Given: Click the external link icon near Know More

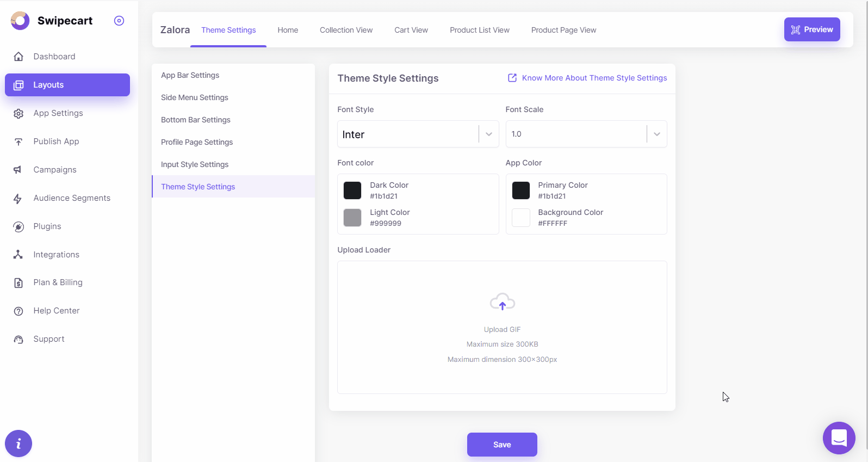Looking at the screenshot, I should tap(512, 78).
